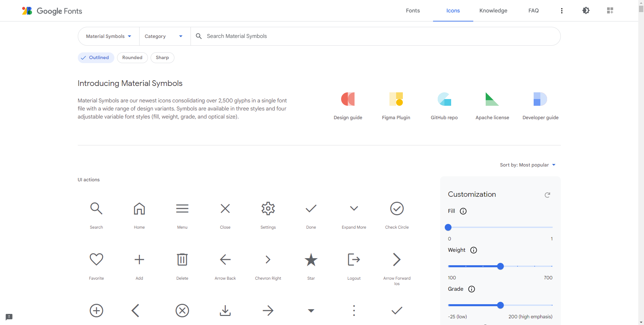
Task: Pick the left chevron icon in third row
Action: click(135, 311)
